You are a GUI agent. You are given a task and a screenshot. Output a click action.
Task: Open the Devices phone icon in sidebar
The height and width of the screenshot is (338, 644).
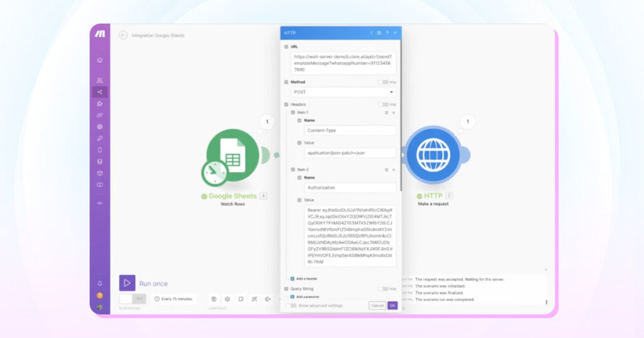tap(100, 150)
